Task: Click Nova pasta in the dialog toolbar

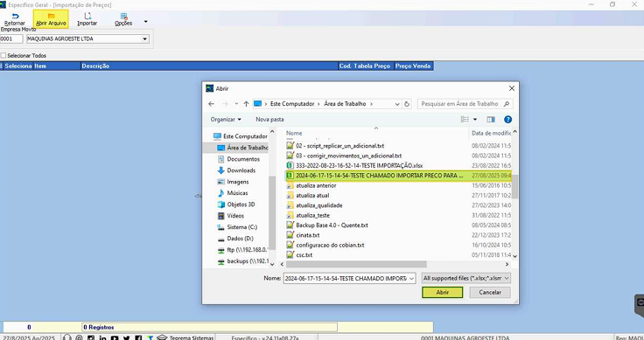Action: [x=269, y=120]
